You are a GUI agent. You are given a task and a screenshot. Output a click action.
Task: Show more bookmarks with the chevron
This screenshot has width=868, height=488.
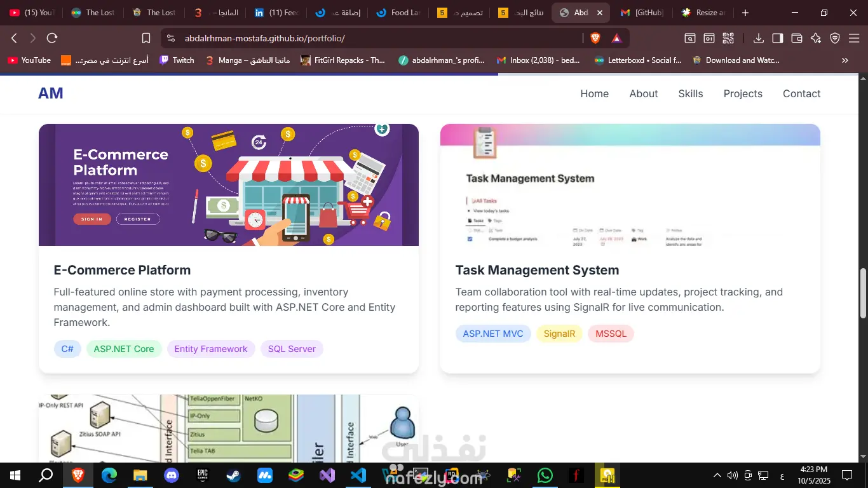845,60
